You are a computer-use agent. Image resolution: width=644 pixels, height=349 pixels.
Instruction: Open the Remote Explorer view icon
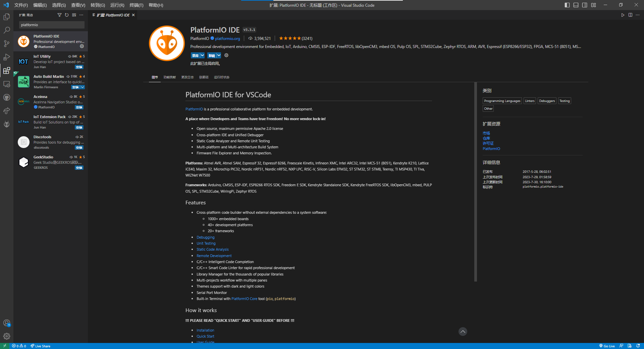7,84
